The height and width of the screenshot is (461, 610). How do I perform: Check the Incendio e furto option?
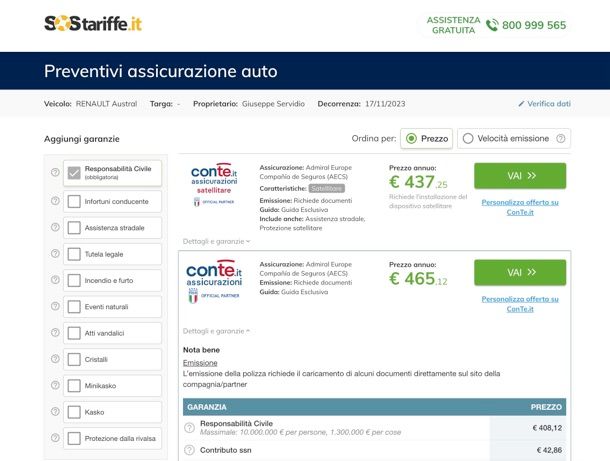(x=74, y=280)
